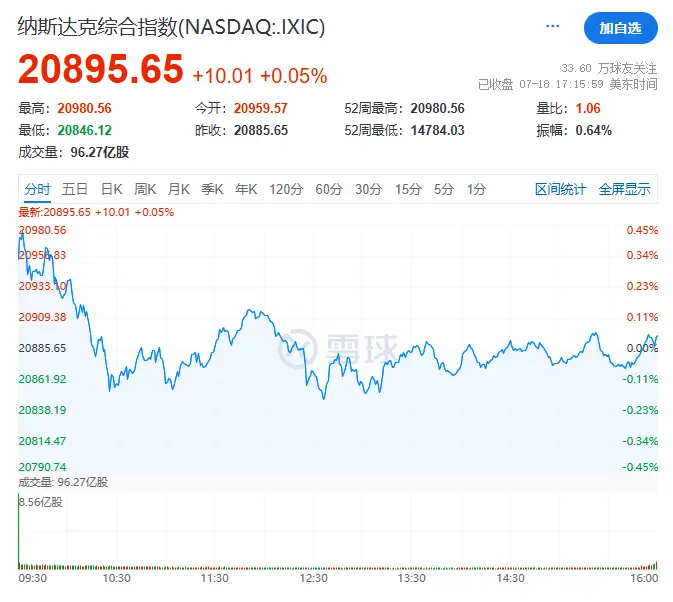Click the 14:30 time axis label
673x602 pixels.
510,578
